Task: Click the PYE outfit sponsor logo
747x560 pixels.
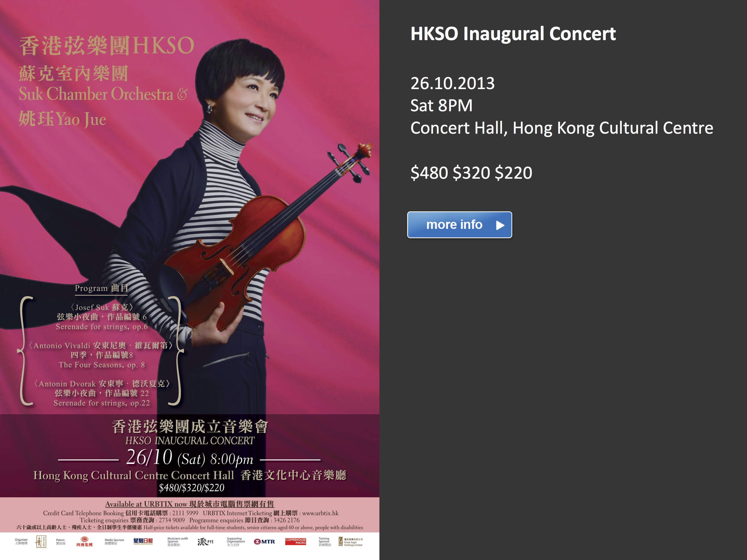Action: pyautogui.click(x=205, y=542)
